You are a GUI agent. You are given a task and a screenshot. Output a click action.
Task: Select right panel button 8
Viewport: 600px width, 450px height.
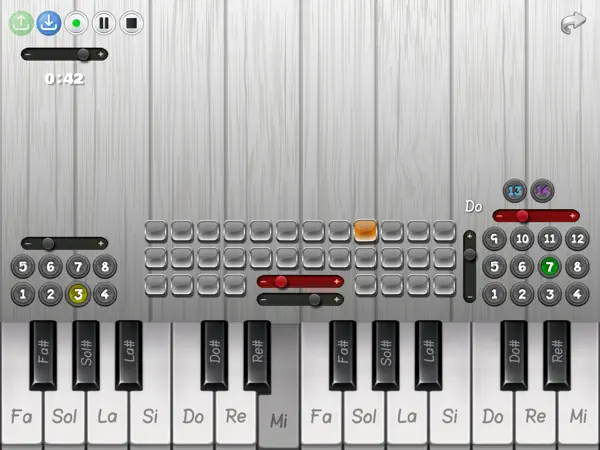pyautogui.click(x=577, y=266)
